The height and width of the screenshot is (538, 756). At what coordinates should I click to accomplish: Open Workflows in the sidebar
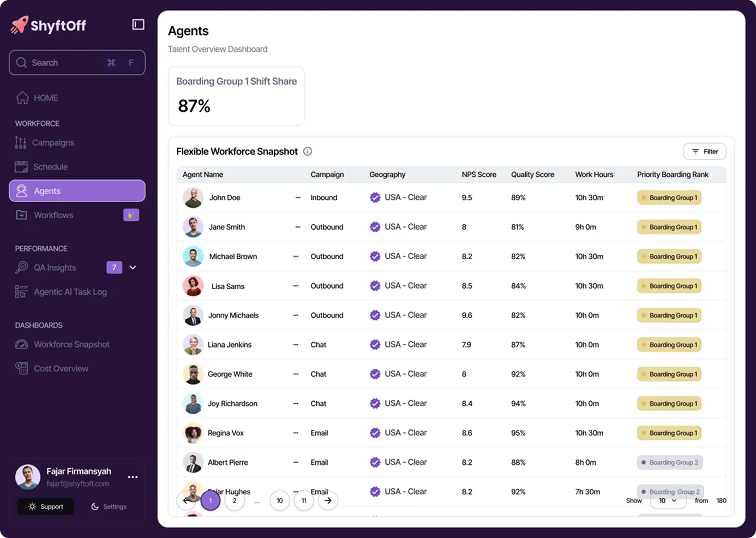click(x=53, y=215)
